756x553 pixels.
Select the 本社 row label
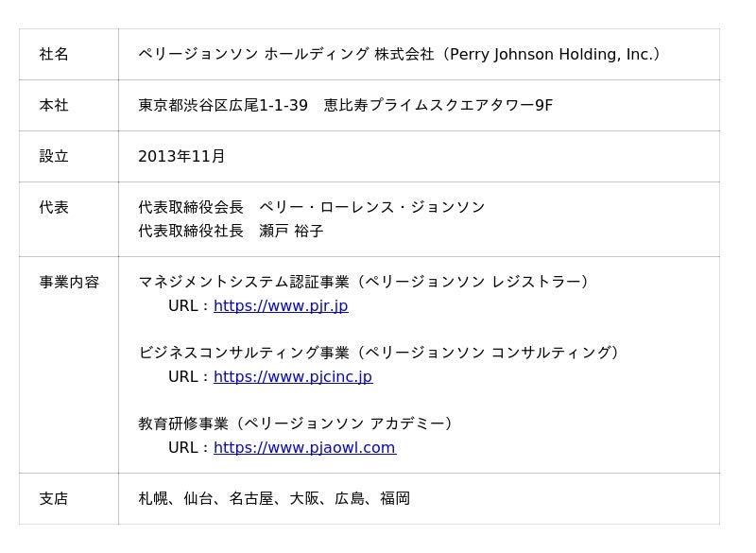click(54, 106)
